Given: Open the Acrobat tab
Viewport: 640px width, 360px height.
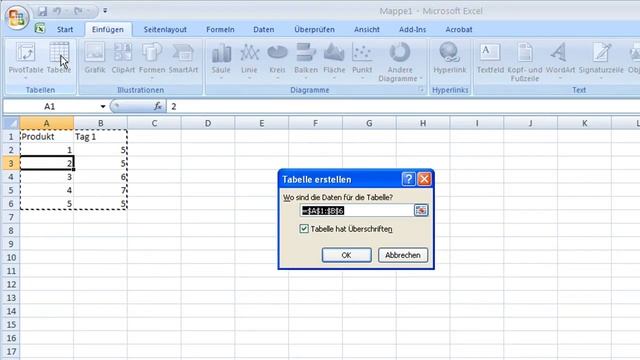Looking at the screenshot, I should click(459, 29).
